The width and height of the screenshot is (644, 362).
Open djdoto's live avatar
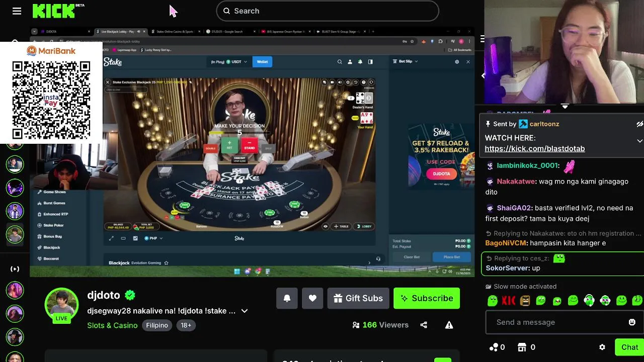61,305
